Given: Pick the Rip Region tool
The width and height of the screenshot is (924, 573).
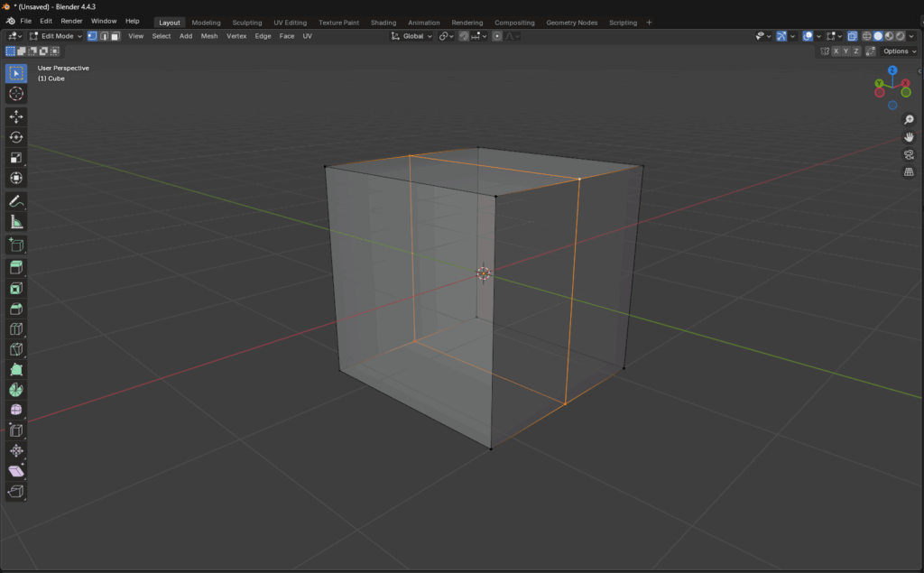Looking at the screenshot, I should [16, 492].
